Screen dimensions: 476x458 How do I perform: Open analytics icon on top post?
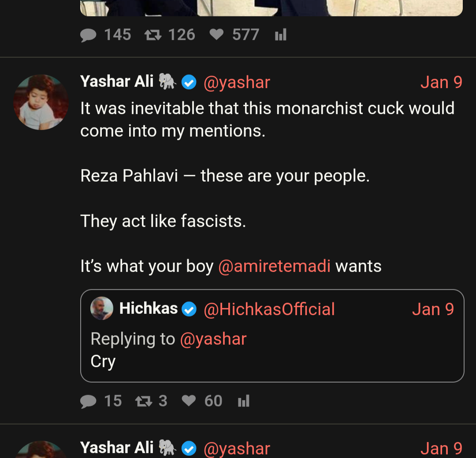pos(281,35)
